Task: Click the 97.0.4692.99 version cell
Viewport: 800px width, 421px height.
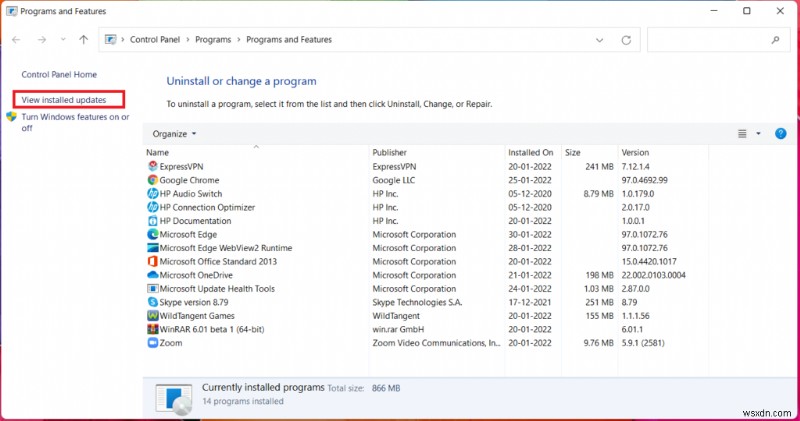Action: pyautogui.click(x=644, y=180)
